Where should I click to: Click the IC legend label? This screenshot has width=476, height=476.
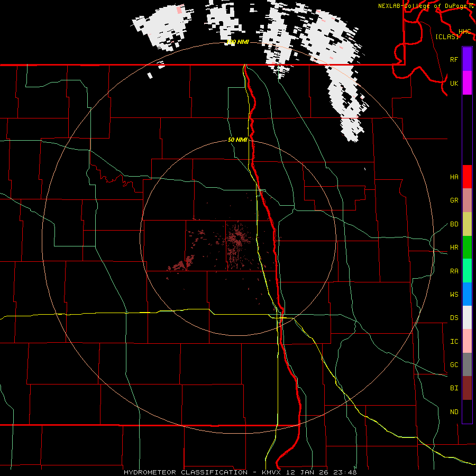[x=454, y=341]
